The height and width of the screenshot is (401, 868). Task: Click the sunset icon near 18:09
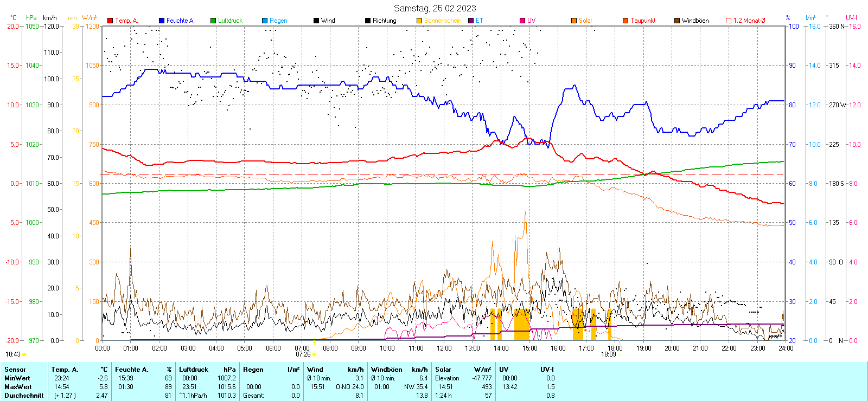[x=620, y=354]
